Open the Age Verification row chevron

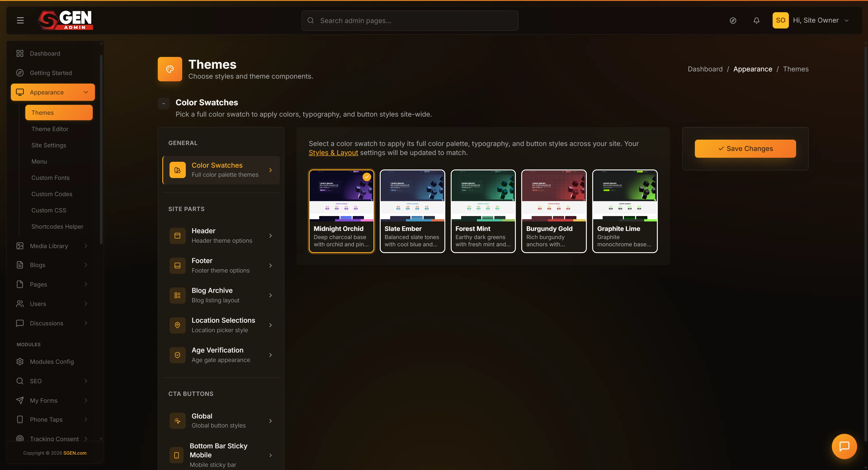coord(270,355)
